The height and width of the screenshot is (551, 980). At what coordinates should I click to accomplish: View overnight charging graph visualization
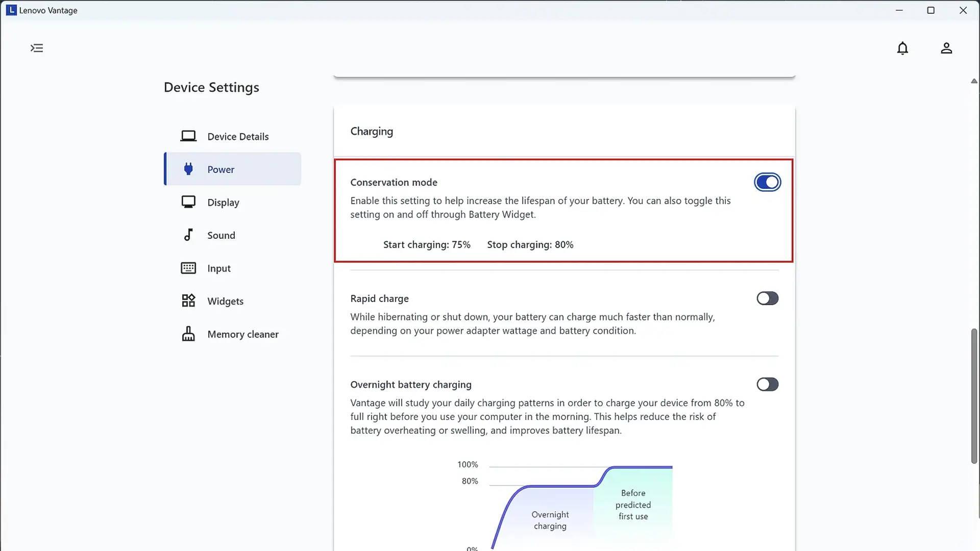pyautogui.click(x=564, y=505)
